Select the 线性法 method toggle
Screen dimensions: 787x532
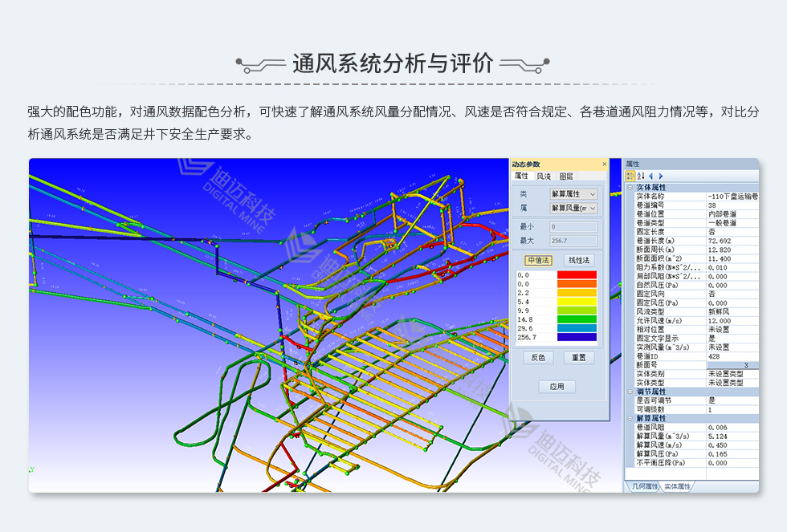click(x=577, y=260)
